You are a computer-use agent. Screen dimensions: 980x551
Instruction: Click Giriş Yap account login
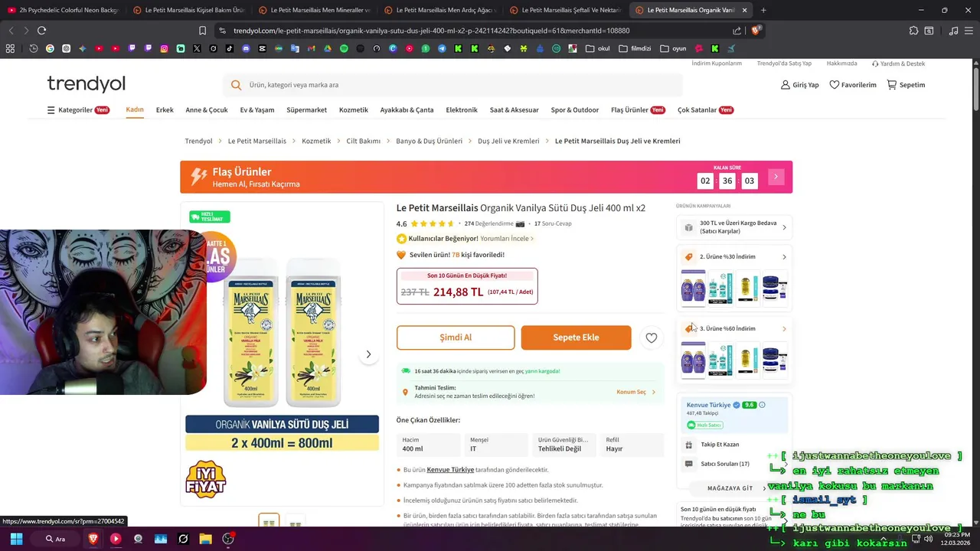pos(799,85)
